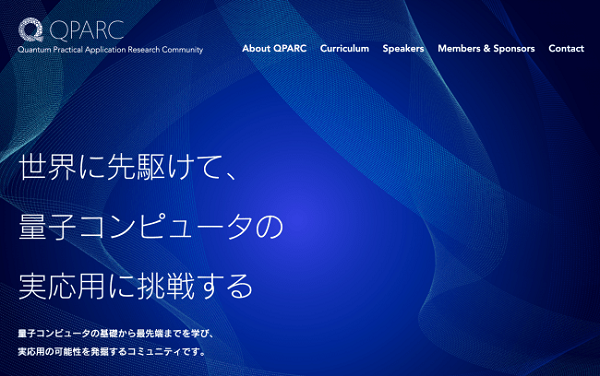The height and width of the screenshot is (376, 600).
Task: Click the headline line 実応用に挑戦する
Action: click(136, 286)
